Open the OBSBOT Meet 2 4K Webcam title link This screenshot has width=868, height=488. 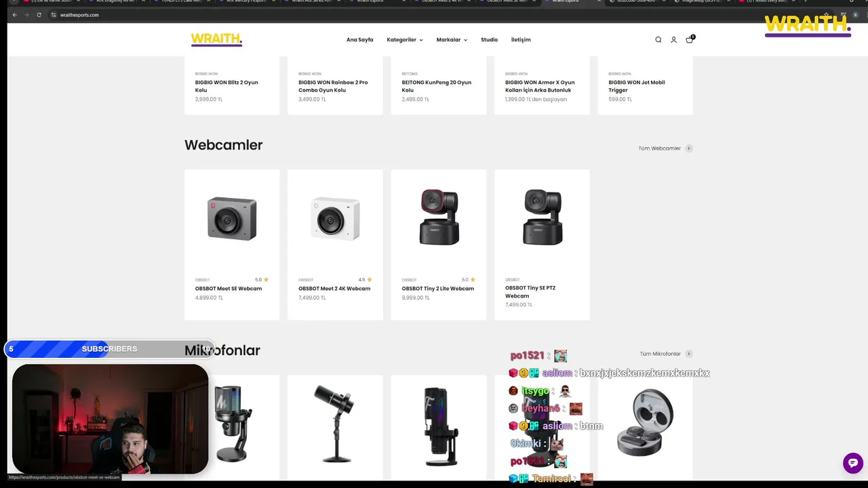coord(334,289)
